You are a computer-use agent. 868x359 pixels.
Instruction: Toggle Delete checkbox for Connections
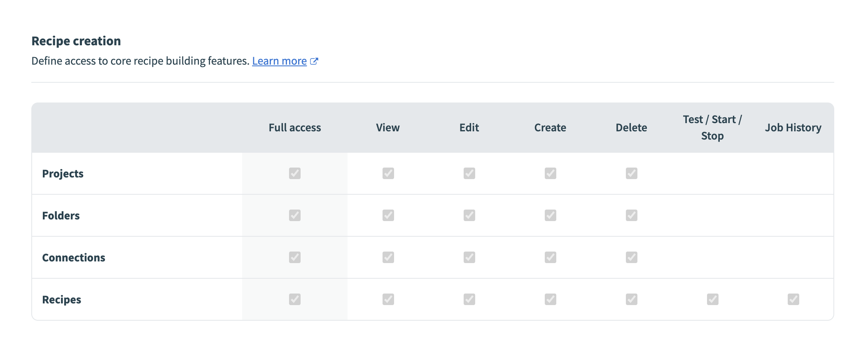click(631, 257)
